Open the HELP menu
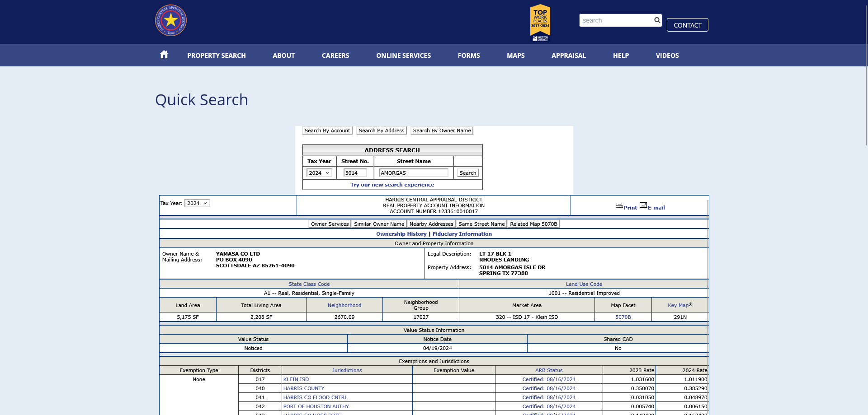Image resolution: width=868 pixels, height=415 pixels. click(x=621, y=56)
